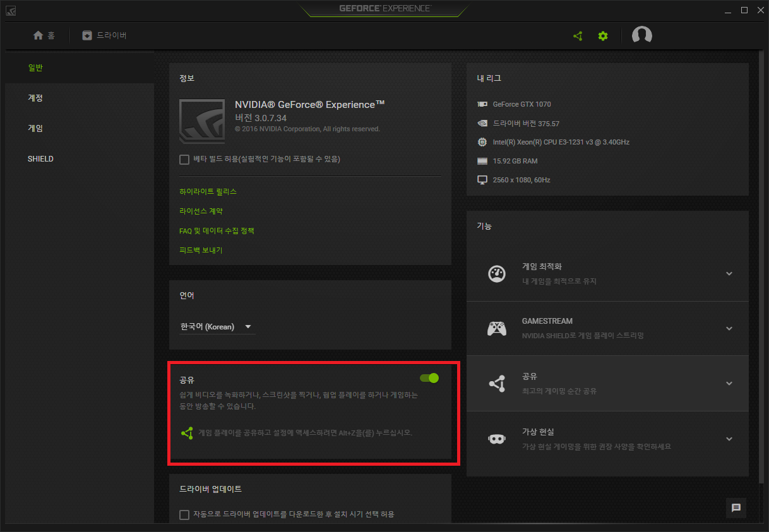Viewport: 769px width, 532px height.
Task: Click the GAMESTREAM feature title
Action: click(x=547, y=321)
